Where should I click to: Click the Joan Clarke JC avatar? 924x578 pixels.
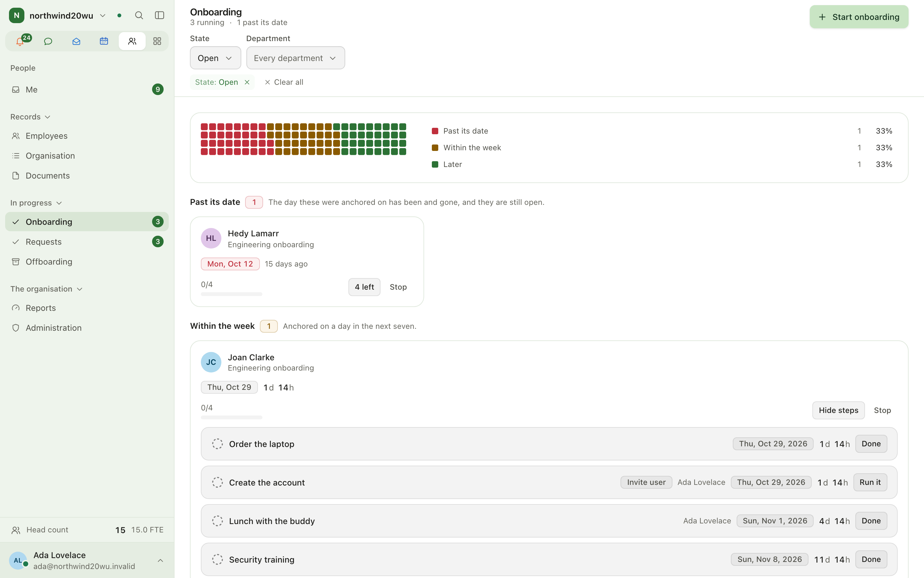point(211,362)
